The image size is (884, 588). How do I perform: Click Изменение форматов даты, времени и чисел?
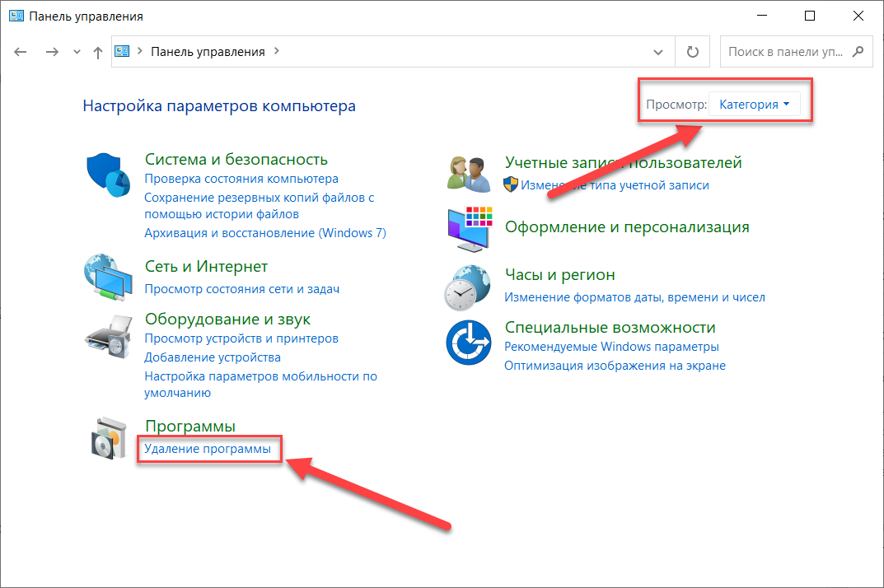(635, 297)
